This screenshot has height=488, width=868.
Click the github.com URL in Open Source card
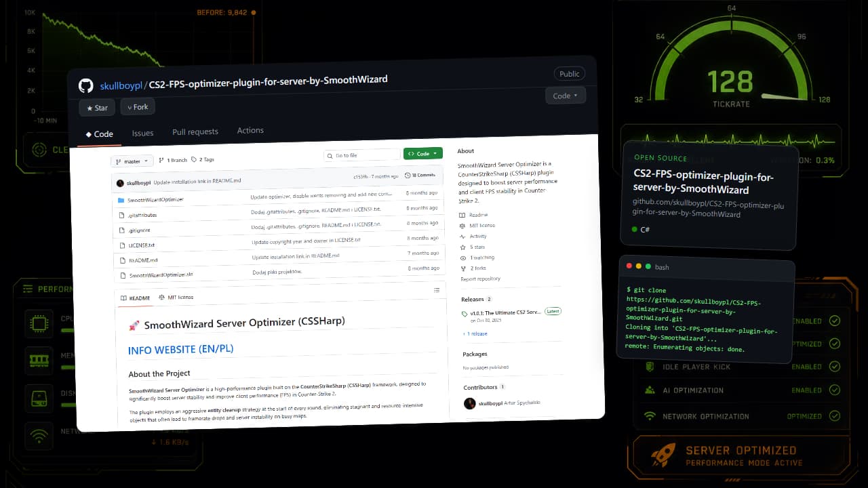tap(709, 208)
